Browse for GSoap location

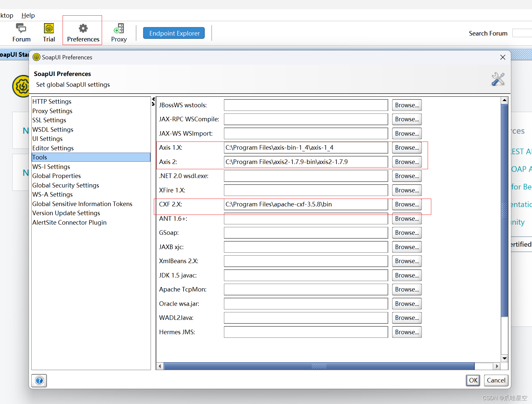pos(407,233)
